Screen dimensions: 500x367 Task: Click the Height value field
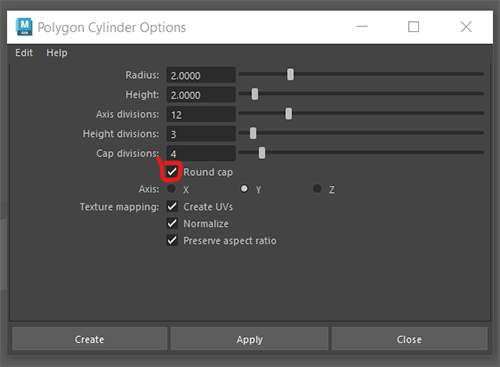click(x=201, y=95)
